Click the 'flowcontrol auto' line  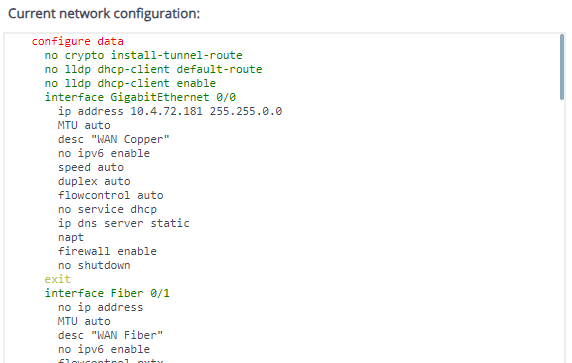(111, 195)
